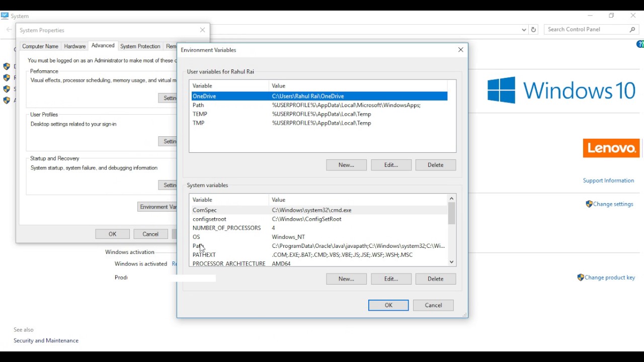
Task: Click Delete under User variables
Action: click(x=436, y=165)
